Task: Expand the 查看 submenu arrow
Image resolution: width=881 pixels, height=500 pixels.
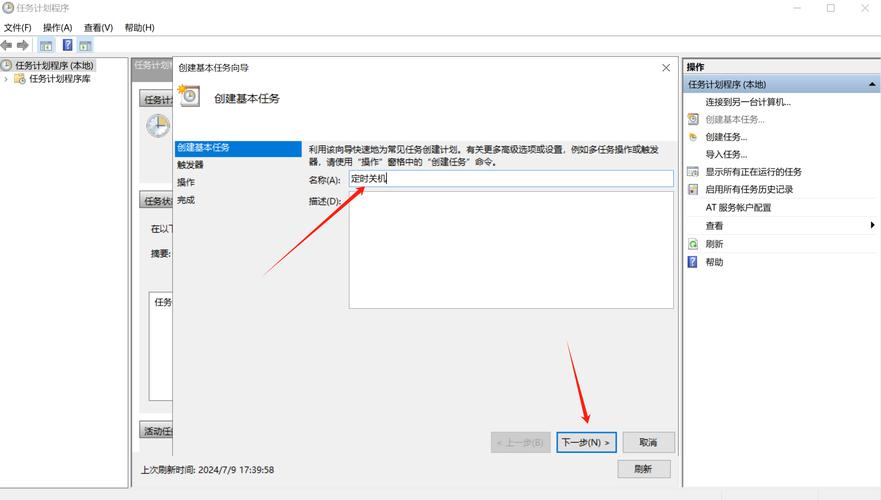Action: (872, 225)
